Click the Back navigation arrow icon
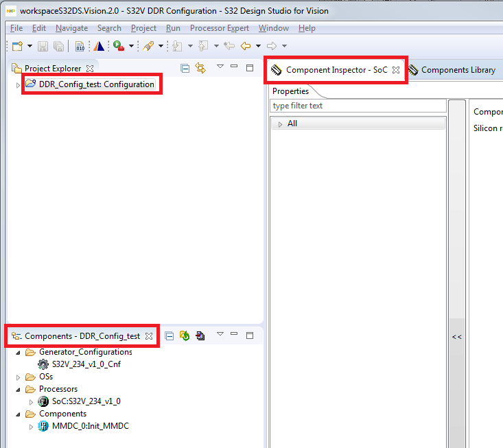503x448 pixels. pyautogui.click(x=246, y=46)
